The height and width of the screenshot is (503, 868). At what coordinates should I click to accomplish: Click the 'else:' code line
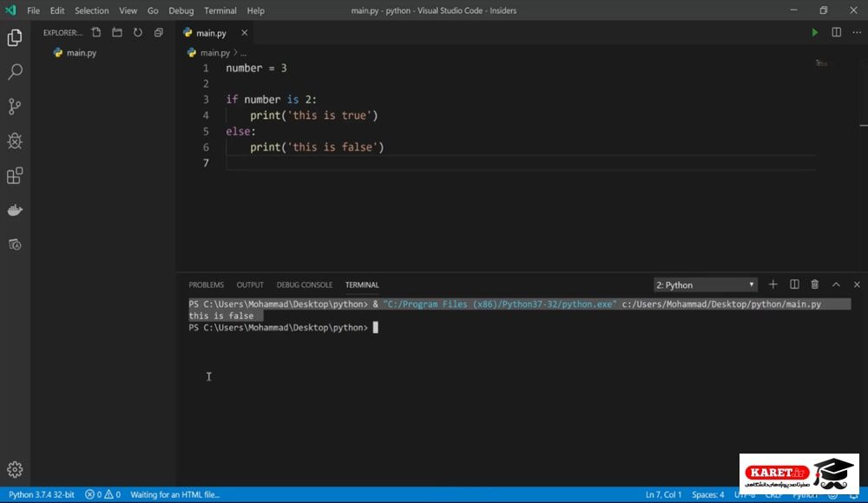tap(240, 132)
